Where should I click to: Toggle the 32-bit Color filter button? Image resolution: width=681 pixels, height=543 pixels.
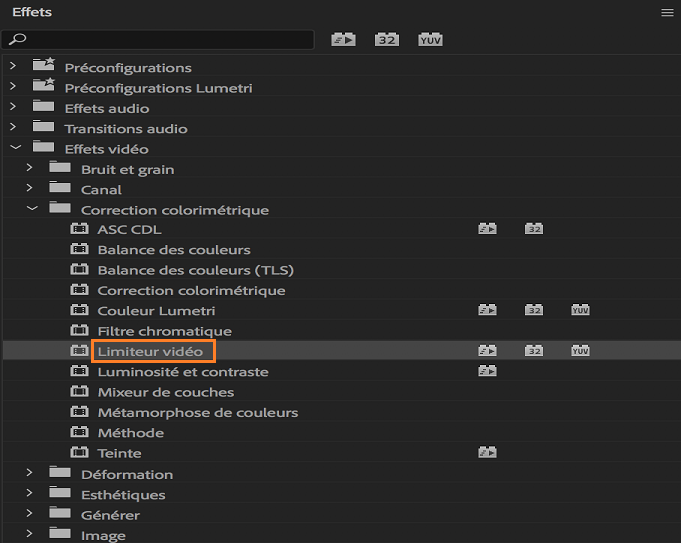[x=387, y=40]
